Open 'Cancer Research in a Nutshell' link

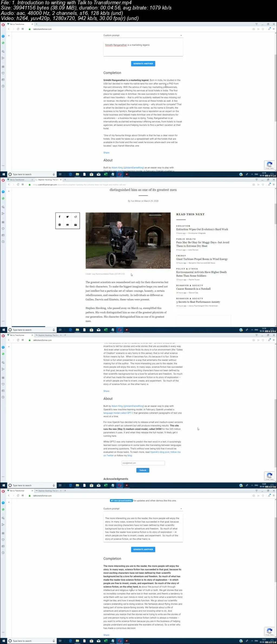[x=193, y=289]
